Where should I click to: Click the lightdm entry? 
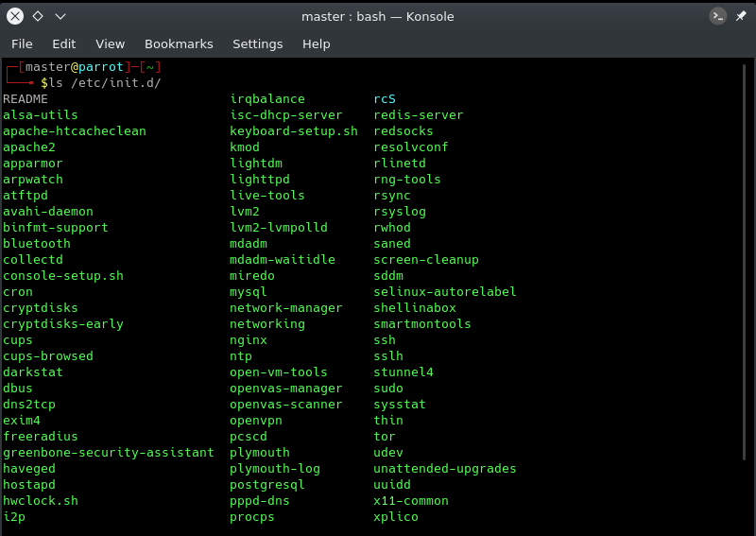[x=256, y=163]
